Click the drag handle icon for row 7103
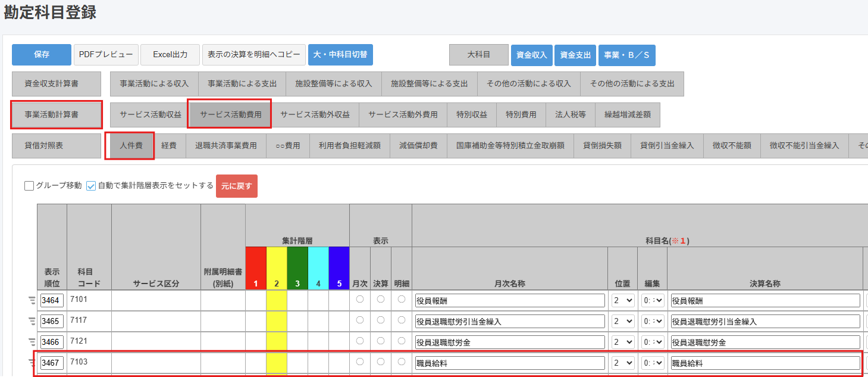 [32, 363]
